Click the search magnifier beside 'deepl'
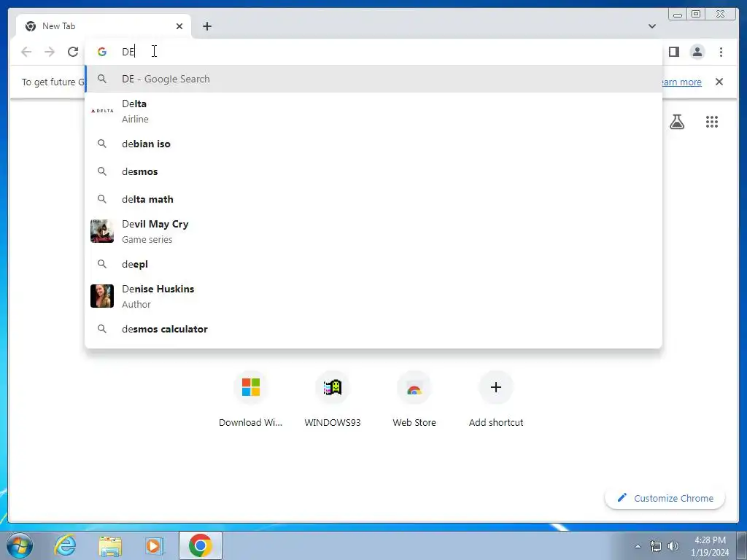 coord(102,263)
